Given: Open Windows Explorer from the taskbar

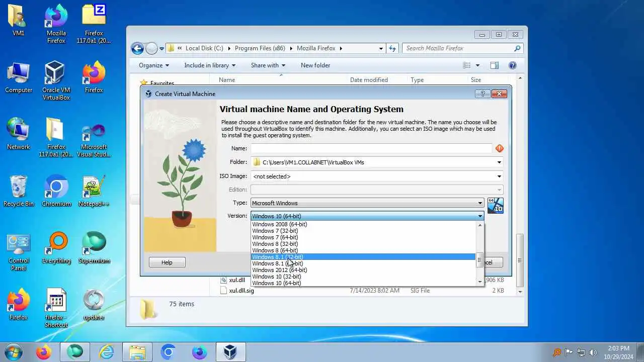Looking at the screenshot, I should pyautogui.click(x=137, y=352).
